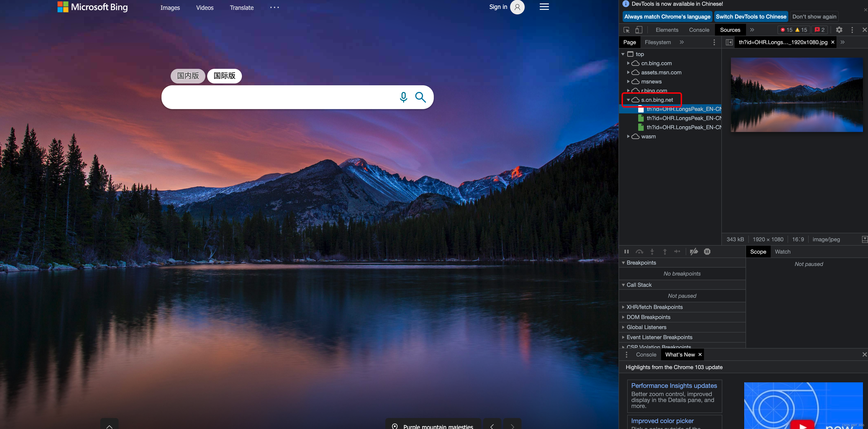The width and height of the screenshot is (868, 429).
Task: Toggle deactivate breakpoints icon
Action: (x=693, y=252)
